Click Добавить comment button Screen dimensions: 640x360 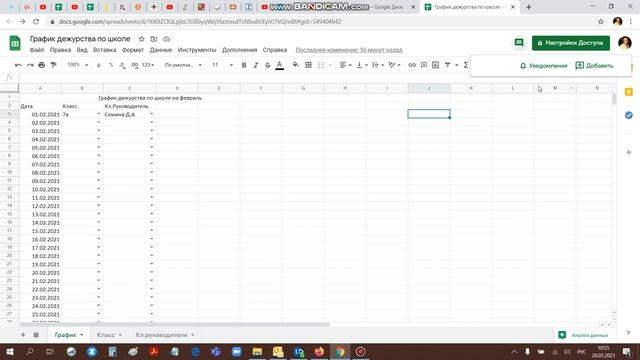[x=594, y=65]
